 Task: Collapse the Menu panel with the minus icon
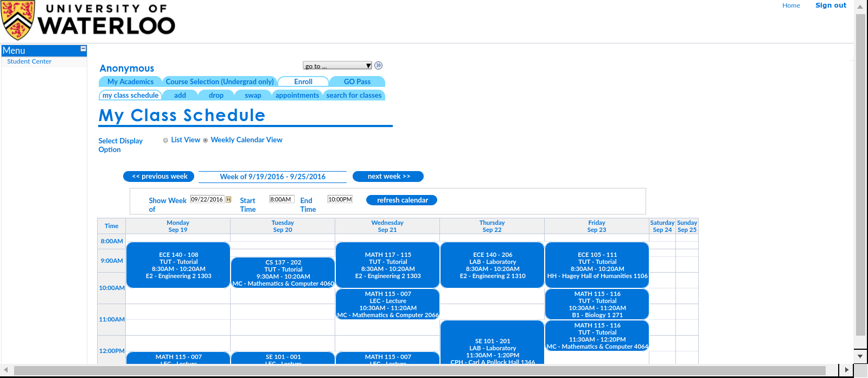tap(83, 49)
